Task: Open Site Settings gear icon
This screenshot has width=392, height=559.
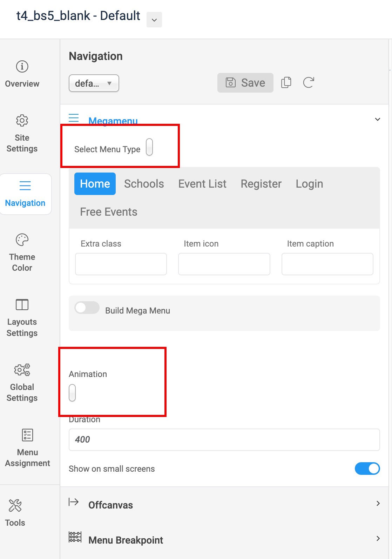Action: coord(22,121)
